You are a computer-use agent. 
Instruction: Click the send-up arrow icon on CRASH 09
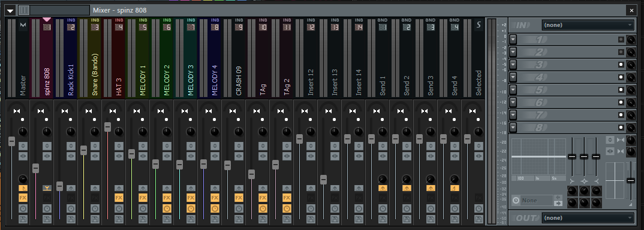pyautogui.click(x=239, y=187)
